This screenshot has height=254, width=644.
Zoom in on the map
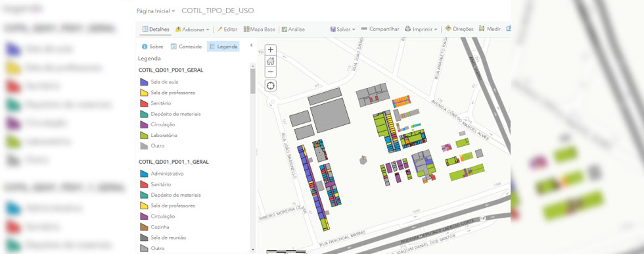[x=270, y=50]
